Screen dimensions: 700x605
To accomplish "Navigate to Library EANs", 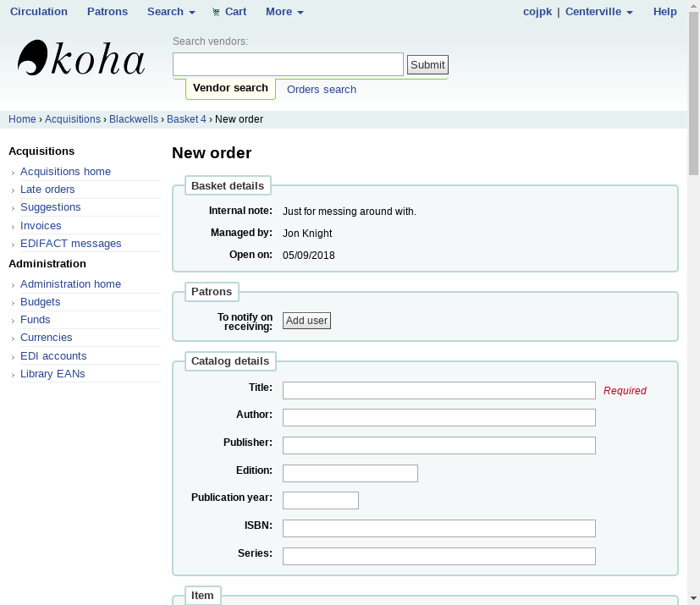I will click(x=52, y=374).
